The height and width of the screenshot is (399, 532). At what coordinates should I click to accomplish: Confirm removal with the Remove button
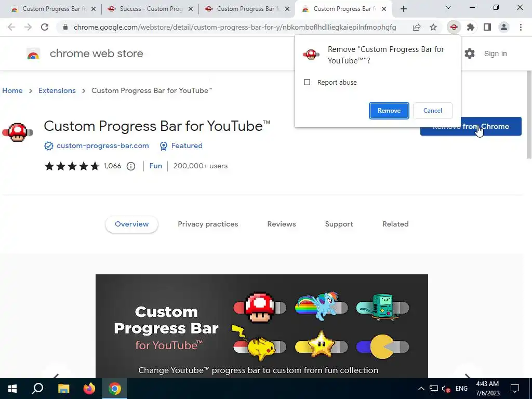[x=389, y=111]
